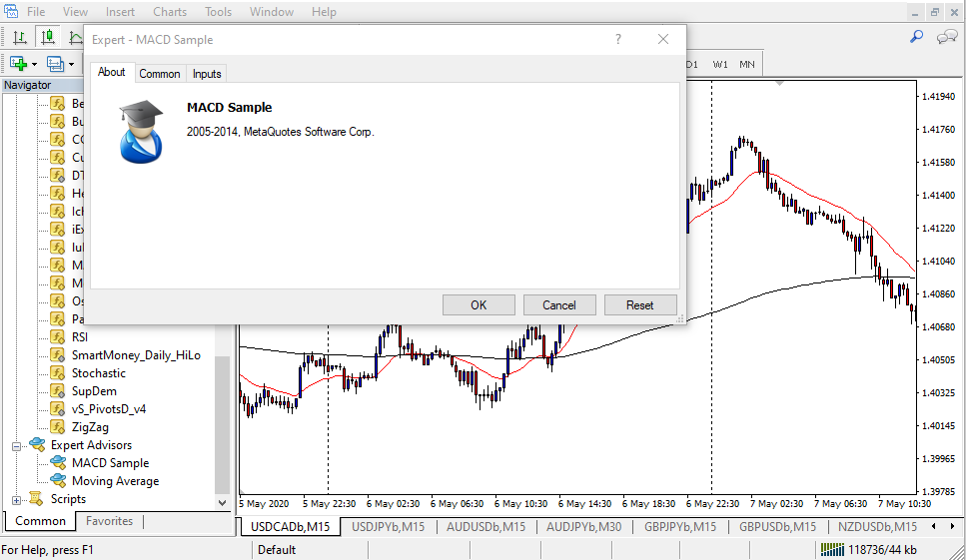Image resolution: width=966 pixels, height=560 pixels.
Task: Open the NZDUSDb,M15 chart tab
Action: point(877,527)
